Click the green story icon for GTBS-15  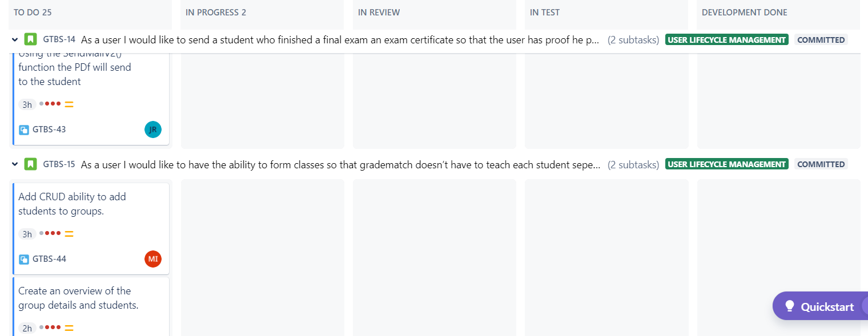click(x=31, y=164)
